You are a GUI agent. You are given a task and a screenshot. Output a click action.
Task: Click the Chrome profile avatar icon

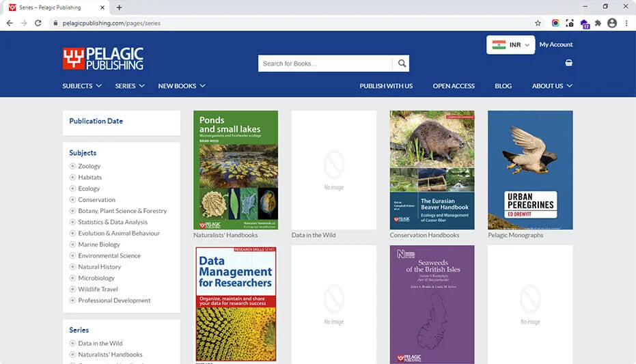click(611, 23)
